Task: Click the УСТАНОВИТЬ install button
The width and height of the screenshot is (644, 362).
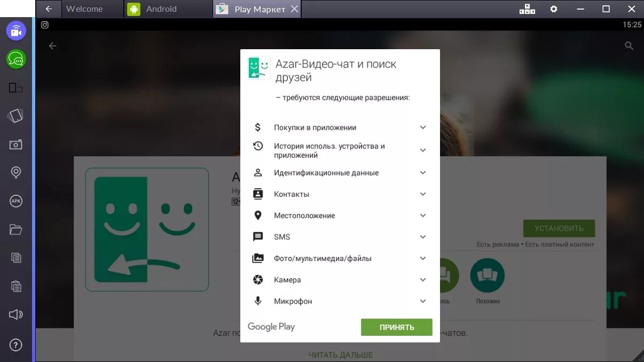Action: pos(559,228)
